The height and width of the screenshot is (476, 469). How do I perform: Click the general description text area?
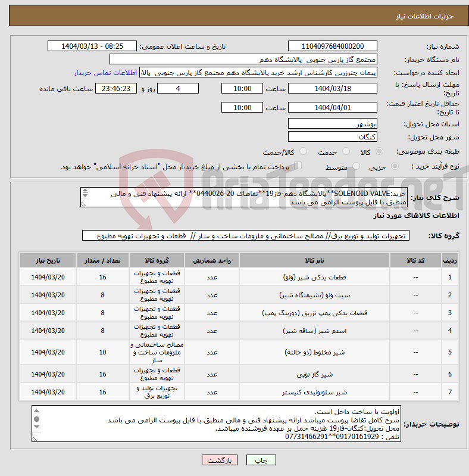[x=244, y=197]
